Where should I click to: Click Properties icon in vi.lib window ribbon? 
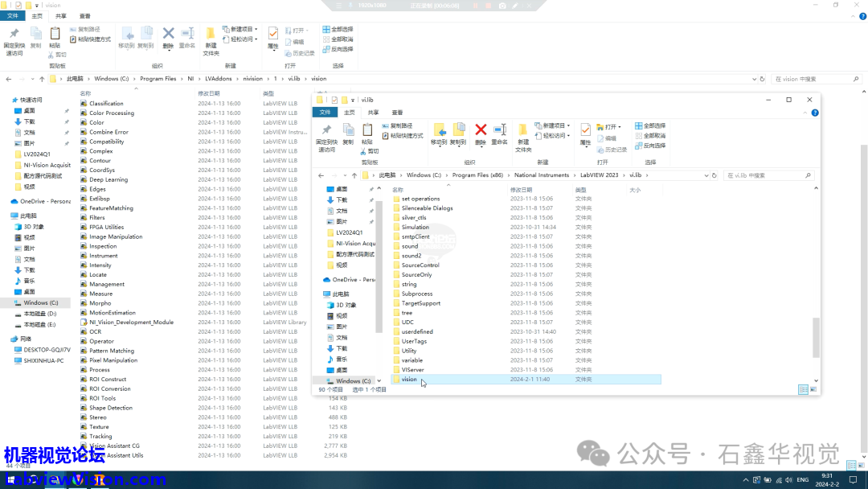tap(586, 130)
